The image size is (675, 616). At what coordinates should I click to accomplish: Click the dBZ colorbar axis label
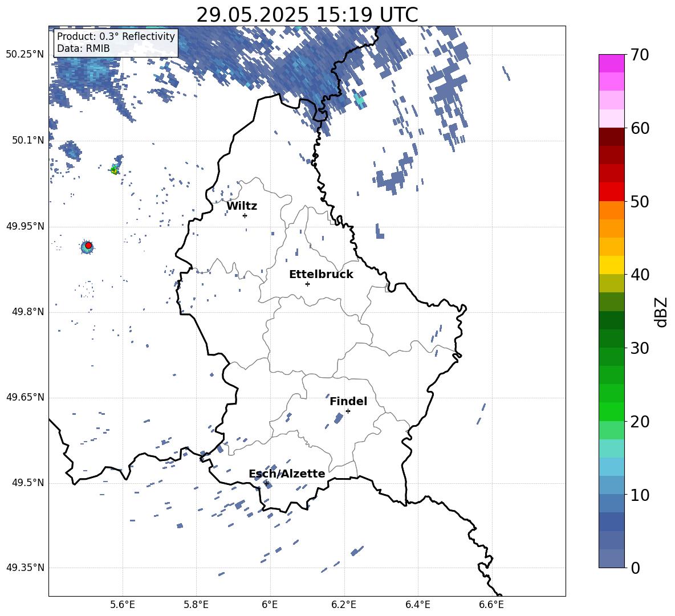(661, 312)
